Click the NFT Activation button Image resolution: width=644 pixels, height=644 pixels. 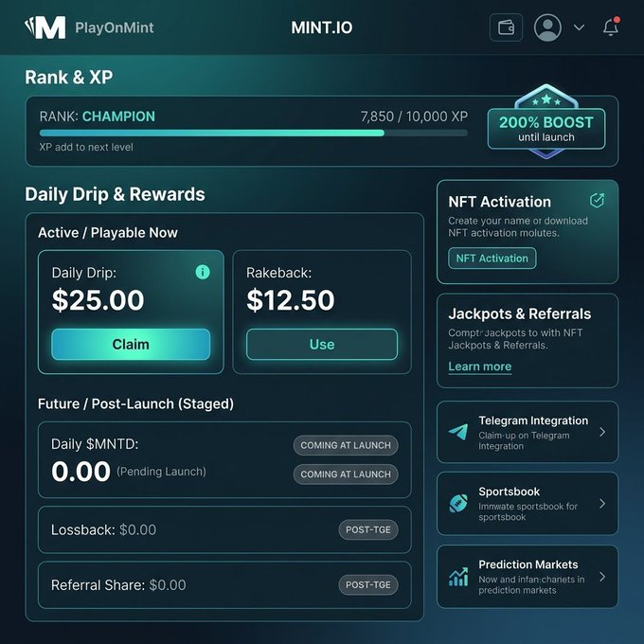(492, 259)
